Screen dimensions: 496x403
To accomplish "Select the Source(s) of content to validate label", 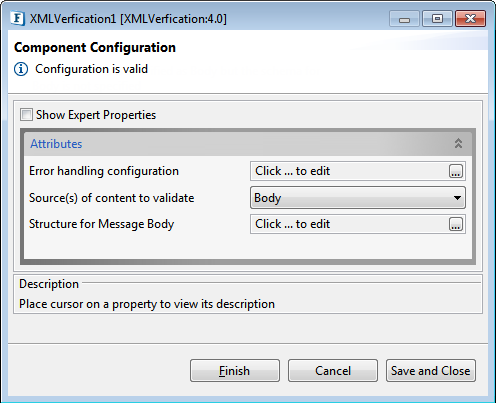I will click(x=112, y=198).
